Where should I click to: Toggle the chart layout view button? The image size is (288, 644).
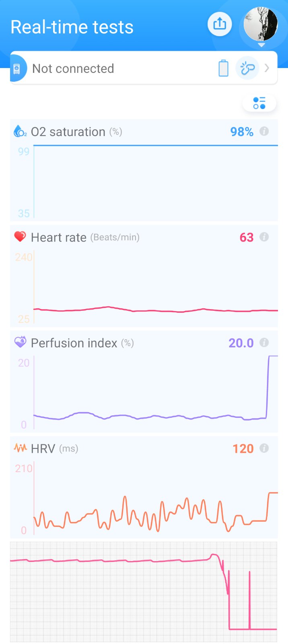pyautogui.click(x=259, y=103)
